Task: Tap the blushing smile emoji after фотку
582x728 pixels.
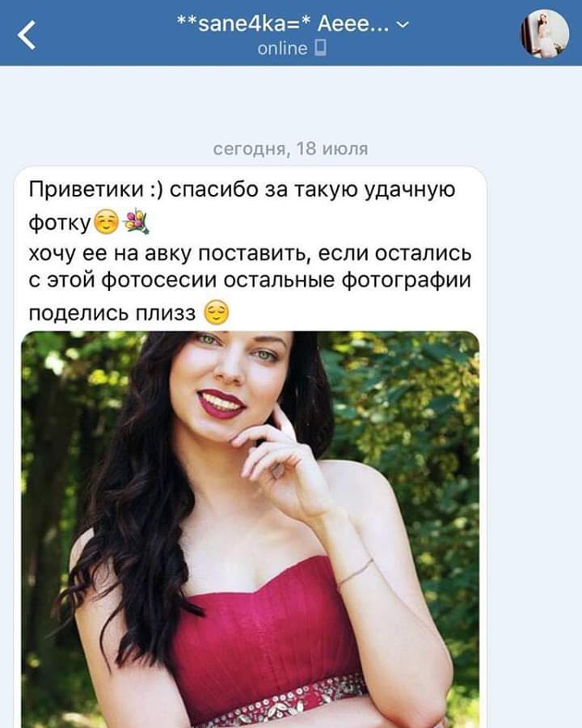Action: click(107, 222)
